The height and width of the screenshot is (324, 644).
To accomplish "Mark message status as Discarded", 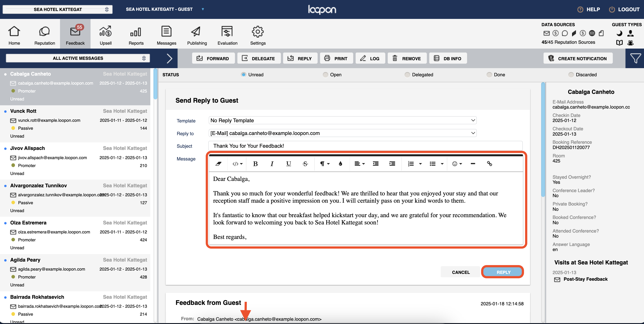I will pyautogui.click(x=571, y=75).
